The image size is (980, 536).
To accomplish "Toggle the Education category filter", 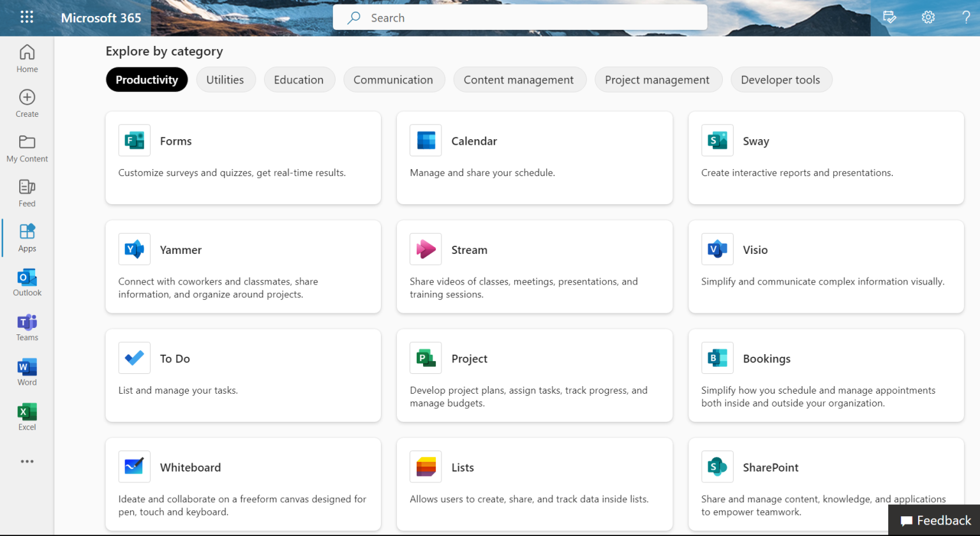I will coord(299,79).
